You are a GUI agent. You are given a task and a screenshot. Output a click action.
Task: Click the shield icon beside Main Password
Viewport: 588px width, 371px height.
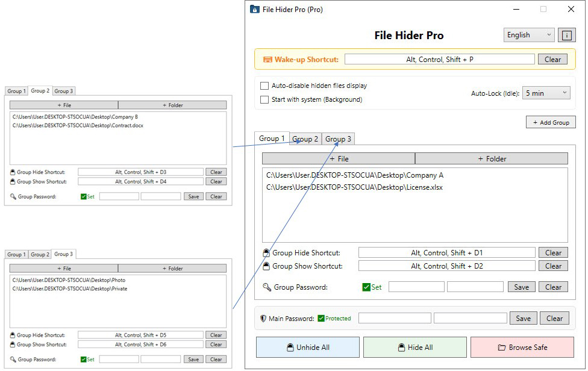point(263,319)
